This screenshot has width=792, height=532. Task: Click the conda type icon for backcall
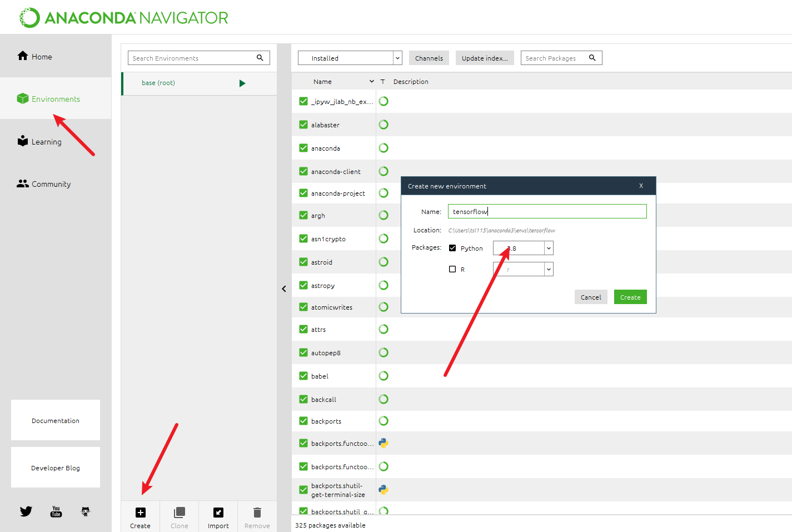tap(383, 399)
